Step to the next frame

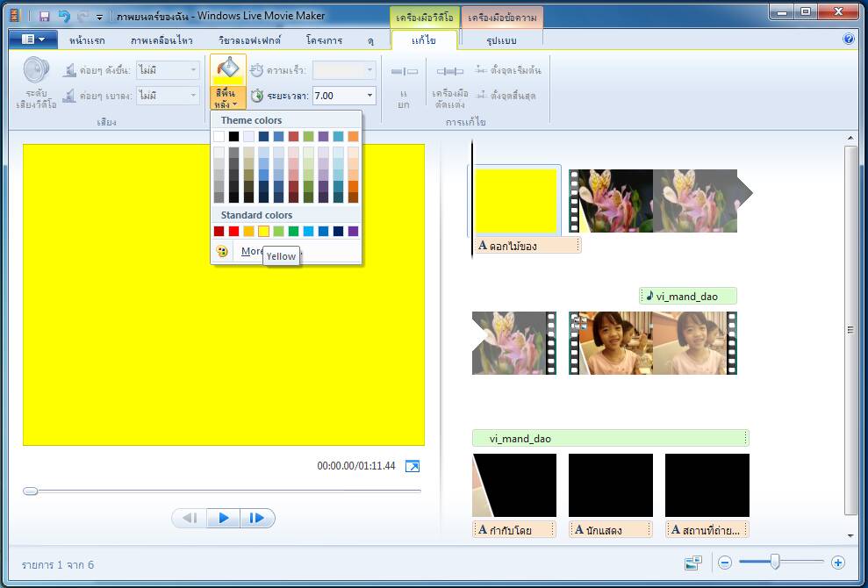click(x=256, y=519)
